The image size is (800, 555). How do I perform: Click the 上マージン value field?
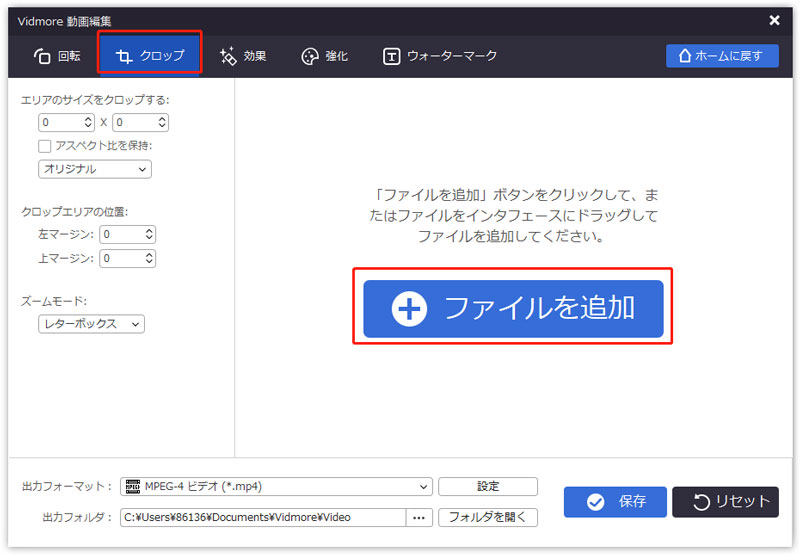point(122,259)
